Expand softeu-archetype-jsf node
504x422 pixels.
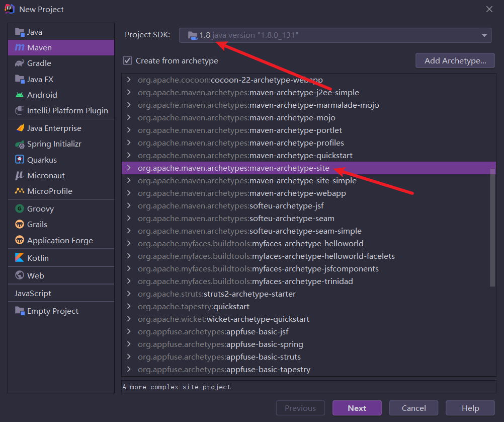[129, 205]
